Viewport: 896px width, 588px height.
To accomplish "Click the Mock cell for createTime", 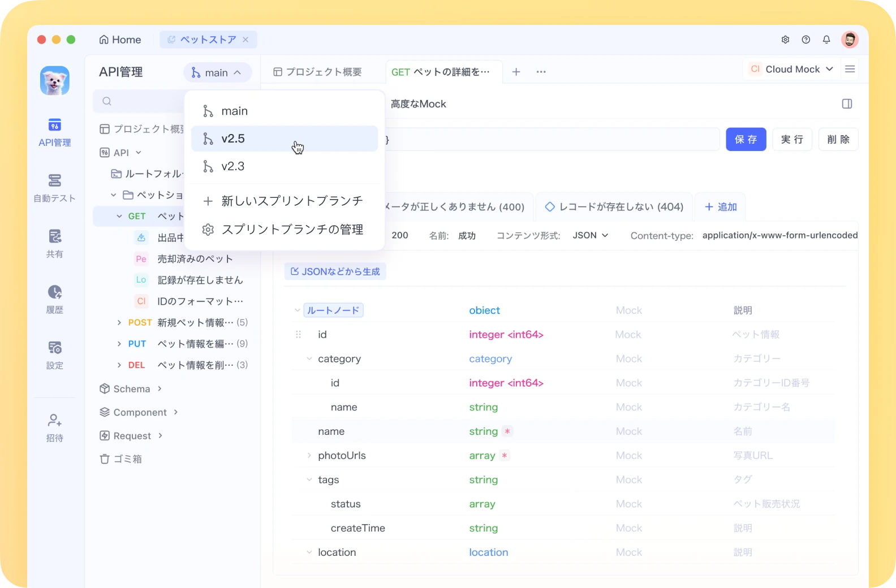I will pyautogui.click(x=629, y=528).
